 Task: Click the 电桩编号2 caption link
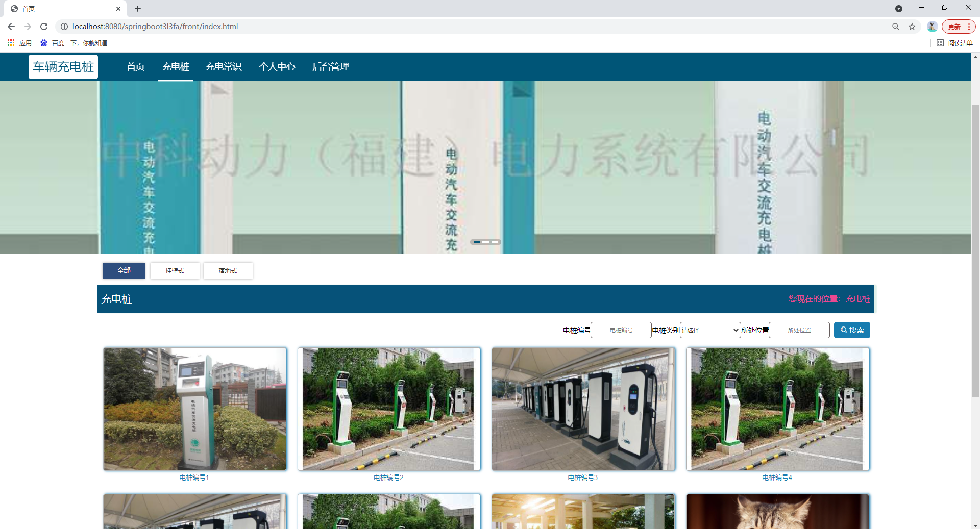(x=388, y=478)
